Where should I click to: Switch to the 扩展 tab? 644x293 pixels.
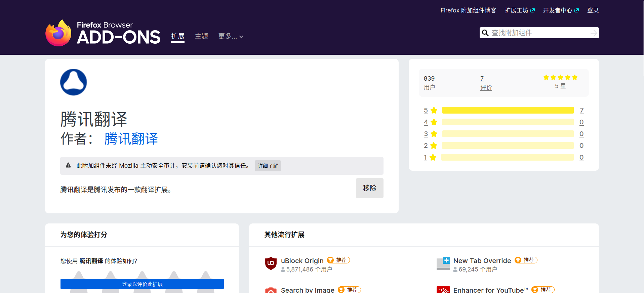tap(178, 36)
